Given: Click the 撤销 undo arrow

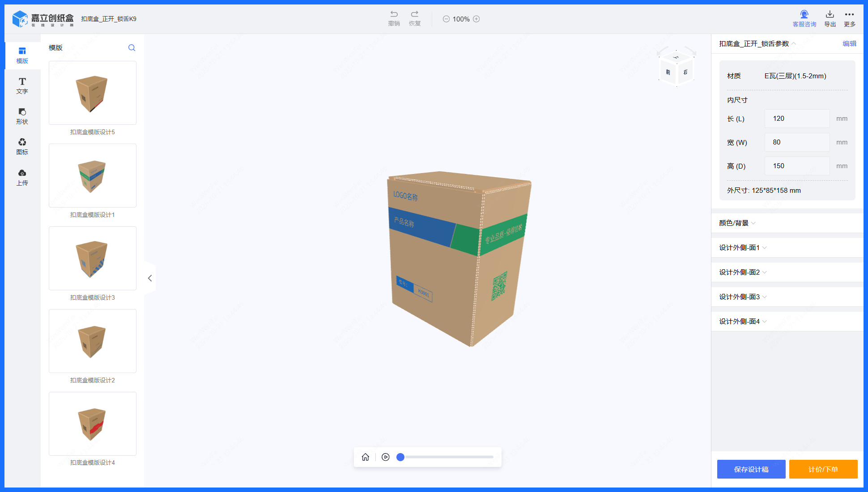Looking at the screenshot, I should pos(394,14).
